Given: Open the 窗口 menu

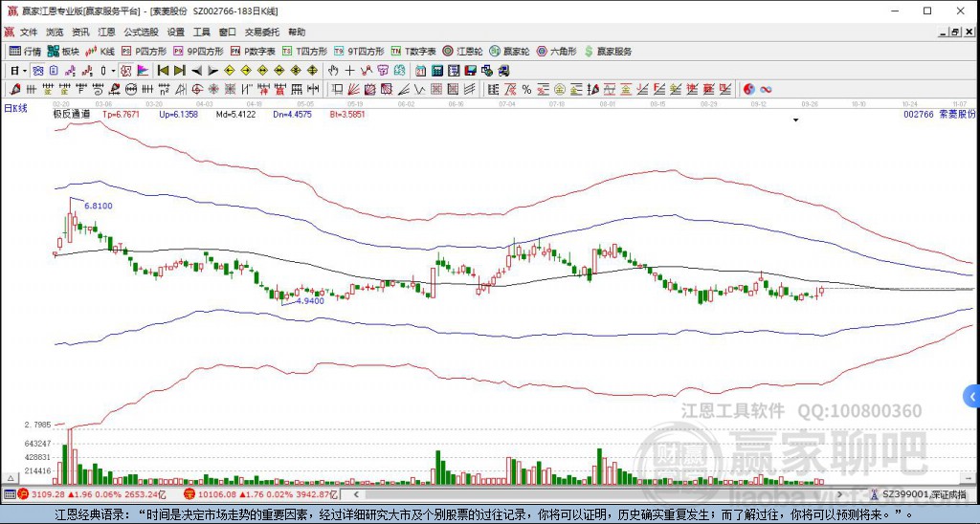Looking at the screenshot, I should coord(228,32).
